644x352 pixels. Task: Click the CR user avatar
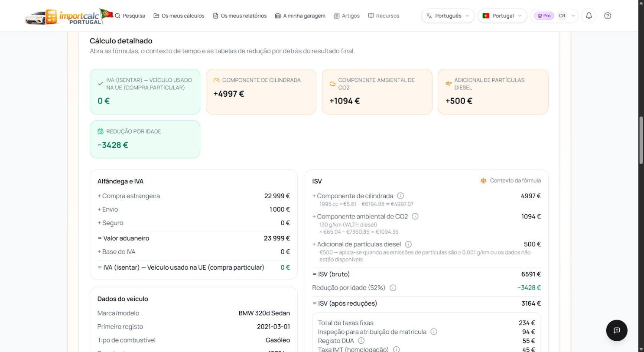coord(562,16)
